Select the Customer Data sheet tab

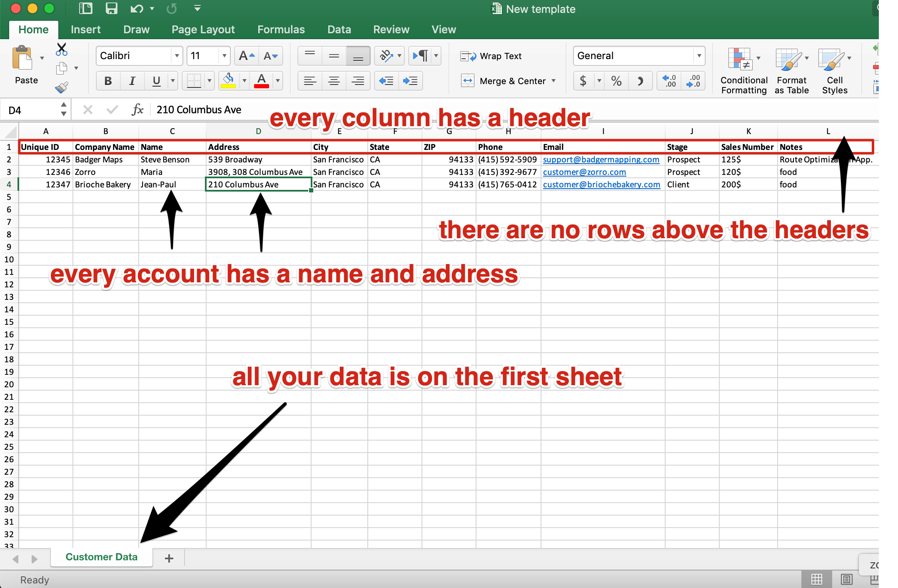click(101, 557)
